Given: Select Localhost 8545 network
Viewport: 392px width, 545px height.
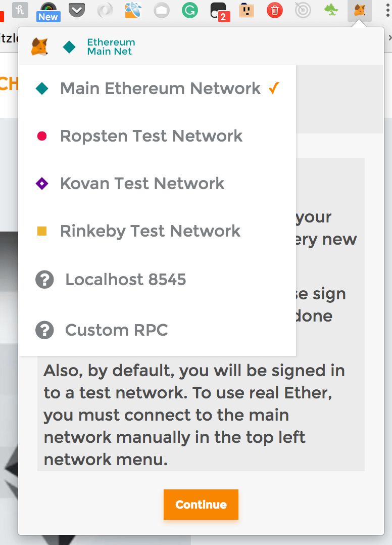Looking at the screenshot, I should tap(157, 280).
